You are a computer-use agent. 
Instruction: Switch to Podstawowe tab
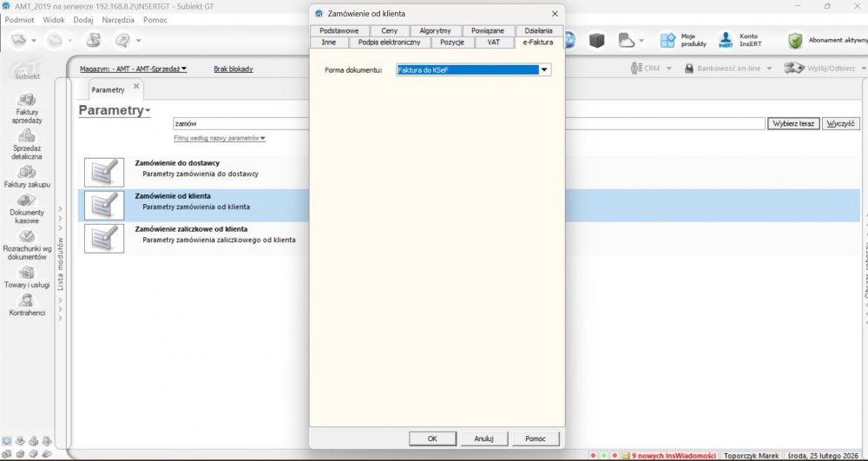point(339,31)
